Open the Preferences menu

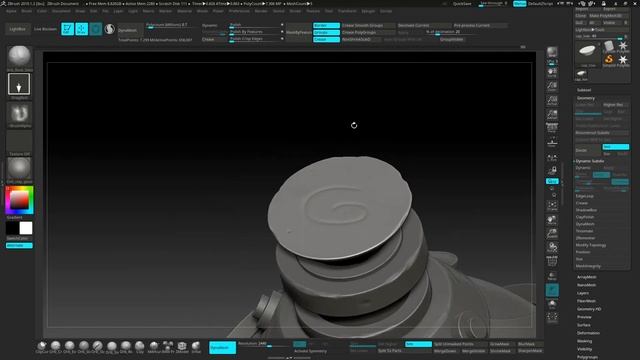click(239, 11)
